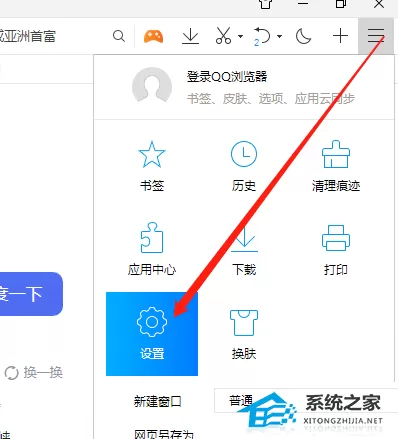
Task: Open Skin change (换肤) shirt icon
Action: pyautogui.click(x=244, y=334)
